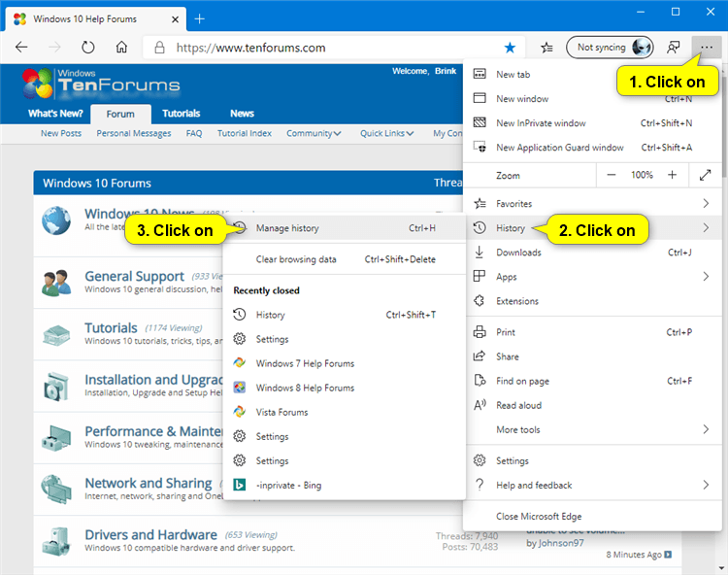Open the FAQ link

pos(194,133)
